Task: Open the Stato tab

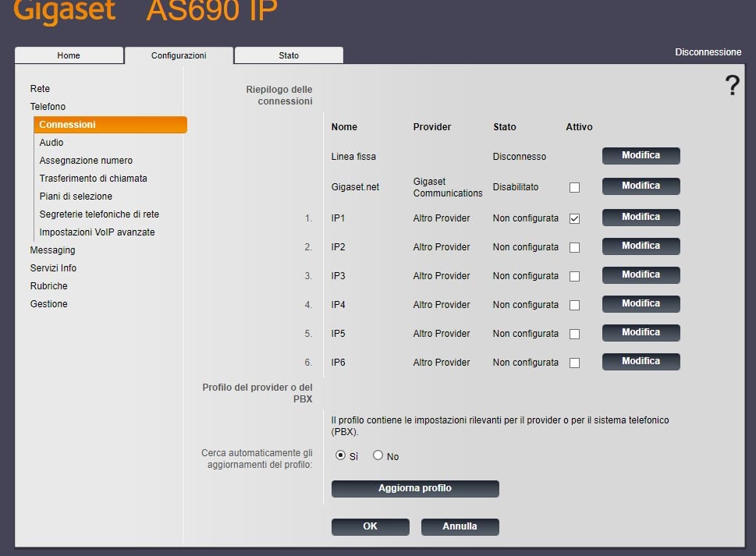Action: coord(289,55)
